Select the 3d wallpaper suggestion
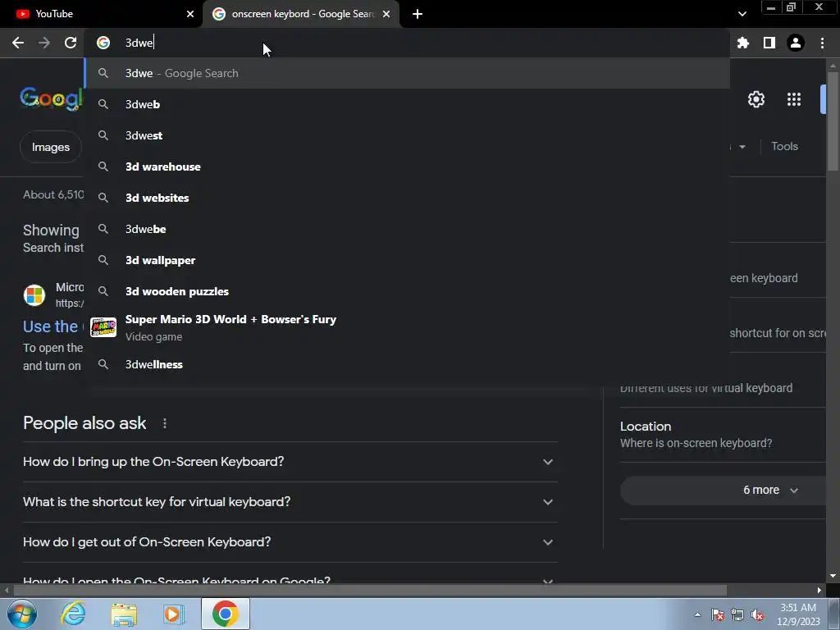The height and width of the screenshot is (630, 840). [407, 260]
